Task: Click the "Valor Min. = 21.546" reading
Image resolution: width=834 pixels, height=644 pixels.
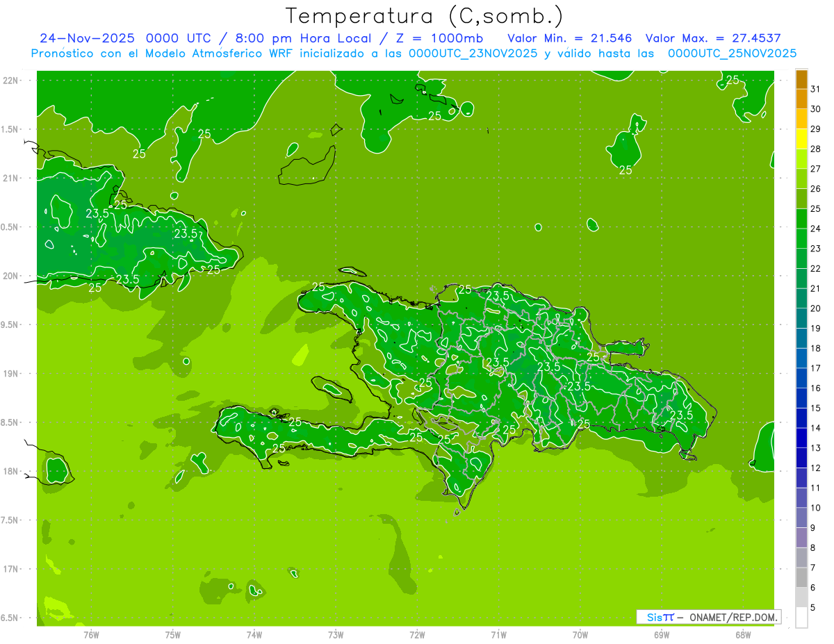Action: (570, 38)
